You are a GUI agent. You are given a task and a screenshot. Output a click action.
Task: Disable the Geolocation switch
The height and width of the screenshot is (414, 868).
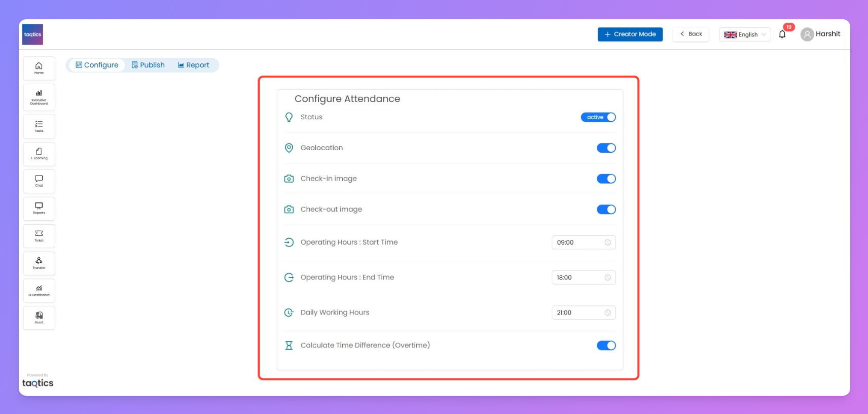click(x=606, y=148)
